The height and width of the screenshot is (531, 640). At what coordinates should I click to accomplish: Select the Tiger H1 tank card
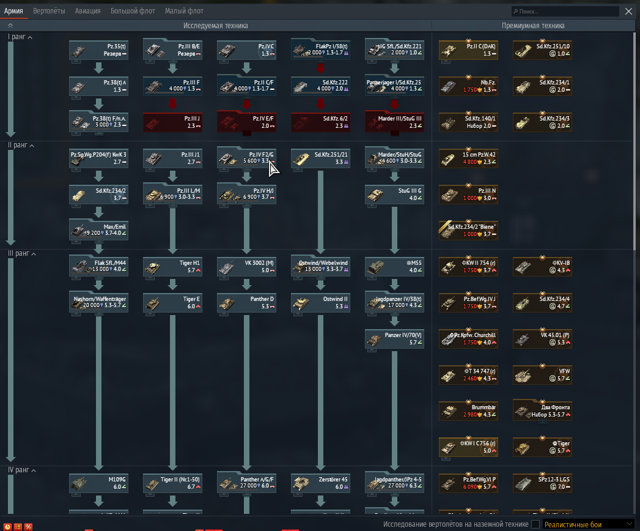point(173,266)
